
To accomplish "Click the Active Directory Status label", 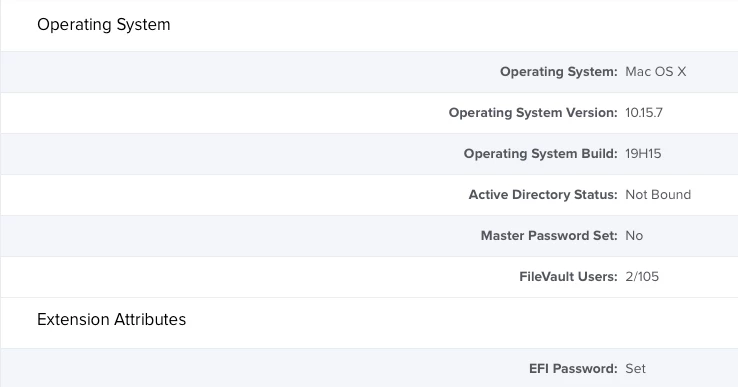I will pyautogui.click(x=543, y=194).
